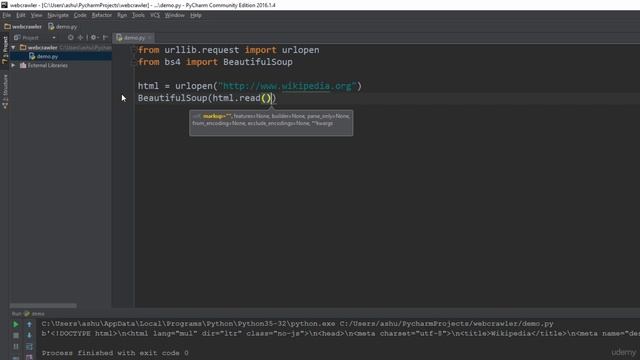
Task: Open the Code menu
Action: pos(80,15)
